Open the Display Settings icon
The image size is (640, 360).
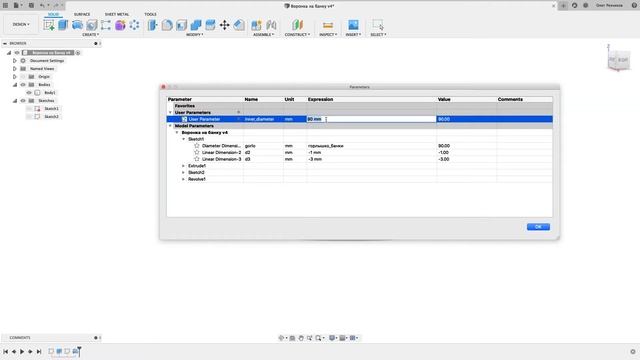pyautogui.click(x=332, y=338)
